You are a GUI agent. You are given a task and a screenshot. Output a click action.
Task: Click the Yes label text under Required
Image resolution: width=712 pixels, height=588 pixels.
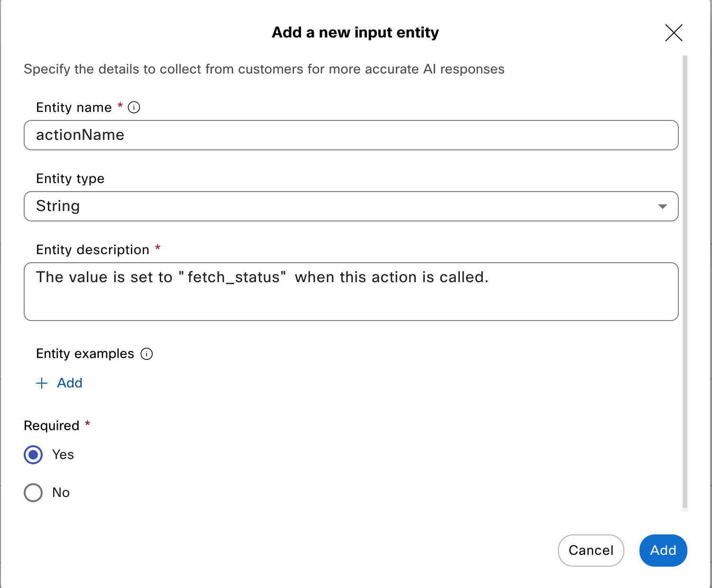click(63, 455)
